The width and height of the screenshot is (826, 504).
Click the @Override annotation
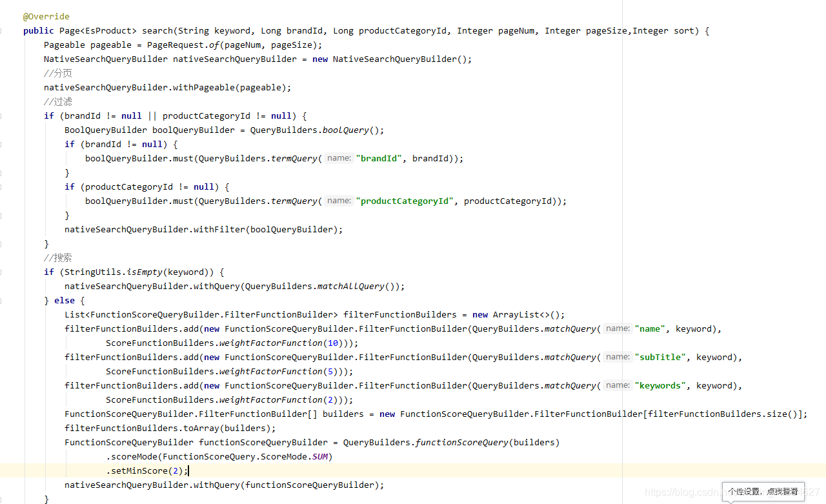tap(46, 16)
